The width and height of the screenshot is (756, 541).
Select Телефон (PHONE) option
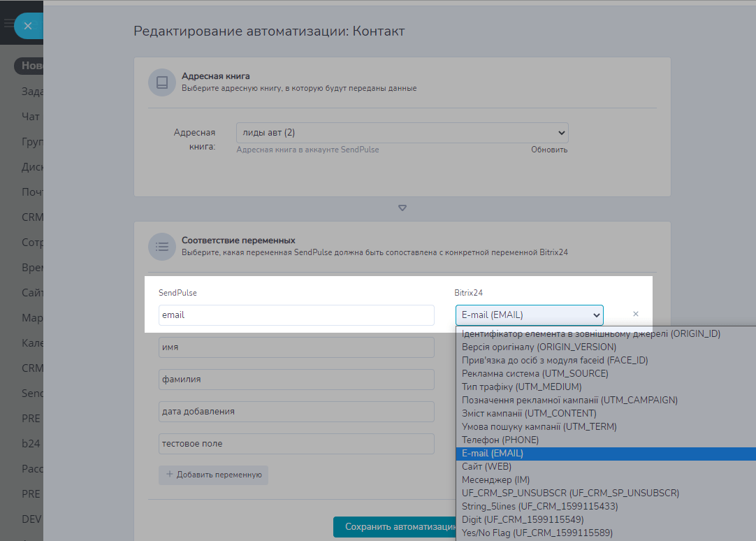pos(500,440)
